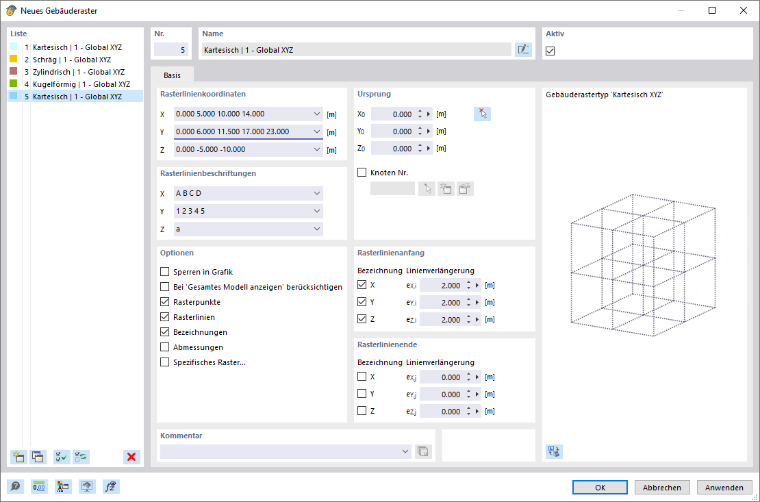Click the third bottom toolbar icon with figure
The height and width of the screenshot is (502, 760).
(x=63, y=486)
